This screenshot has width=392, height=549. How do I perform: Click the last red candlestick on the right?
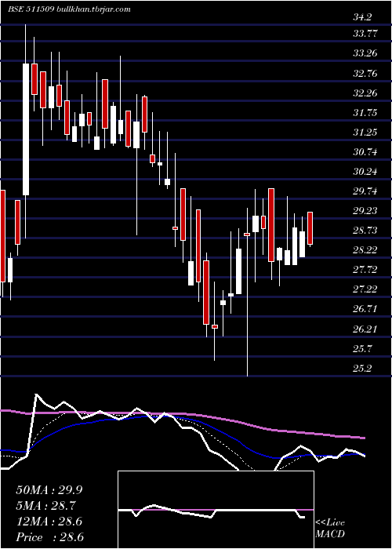(x=310, y=228)
